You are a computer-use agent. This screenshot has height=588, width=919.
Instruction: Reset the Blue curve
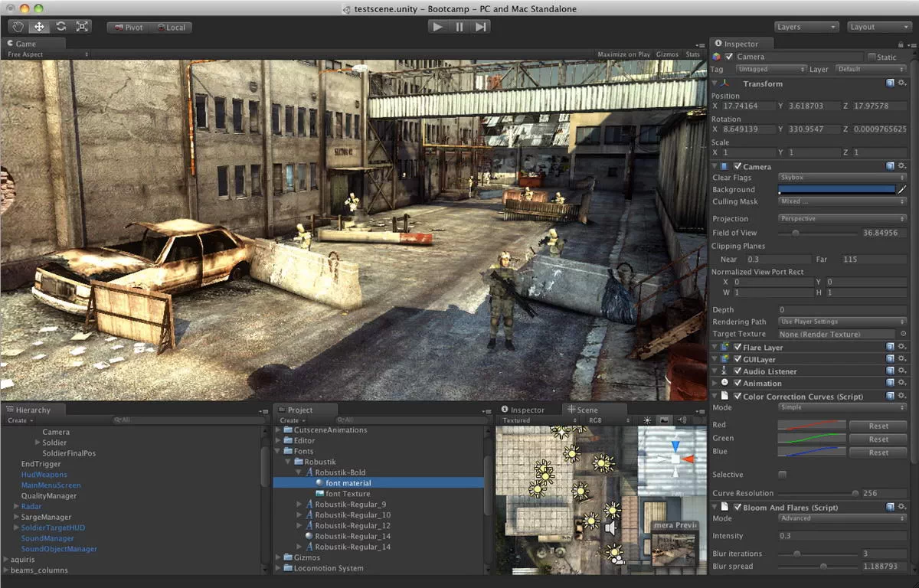click(878, 452)
